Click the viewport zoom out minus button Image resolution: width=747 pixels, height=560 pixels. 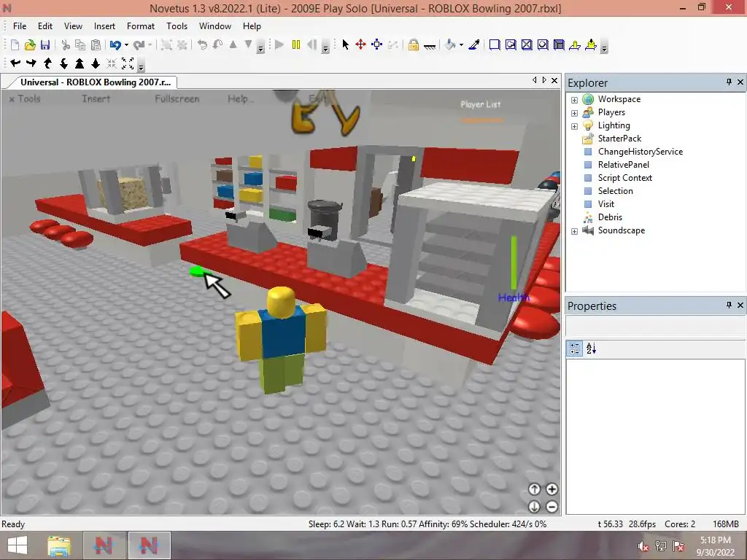(551, 507)
